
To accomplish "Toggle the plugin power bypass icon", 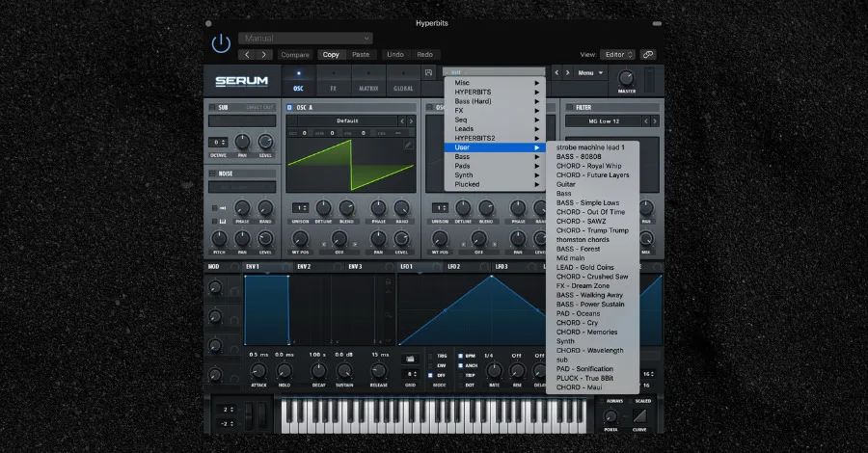I will tap(222, 43).
